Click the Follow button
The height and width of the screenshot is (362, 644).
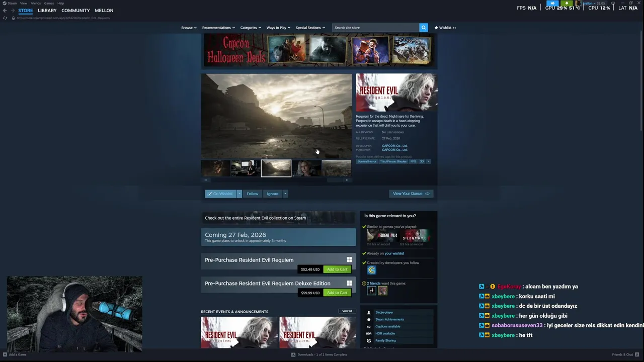point(252,194)
